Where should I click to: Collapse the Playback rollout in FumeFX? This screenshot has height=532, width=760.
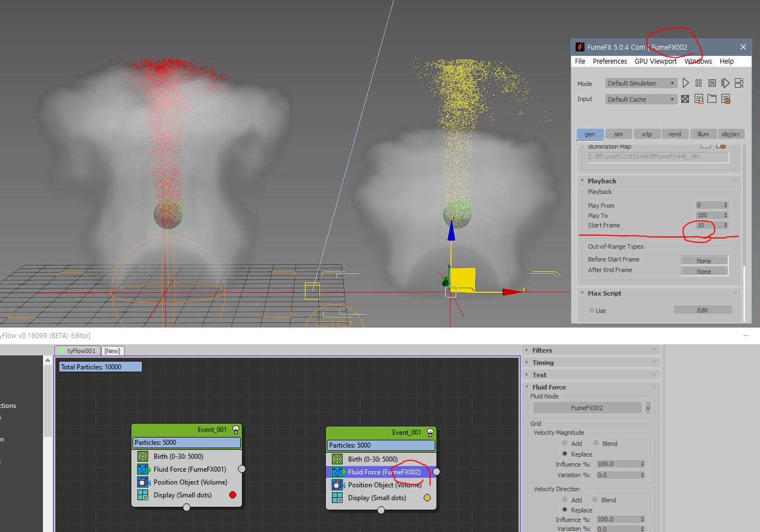point(659,181)
